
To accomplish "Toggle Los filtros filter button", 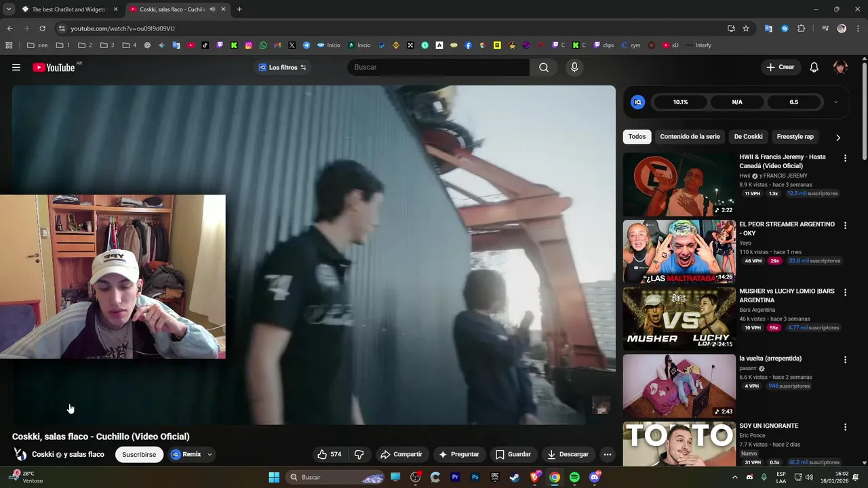I will tap(282, 67).
